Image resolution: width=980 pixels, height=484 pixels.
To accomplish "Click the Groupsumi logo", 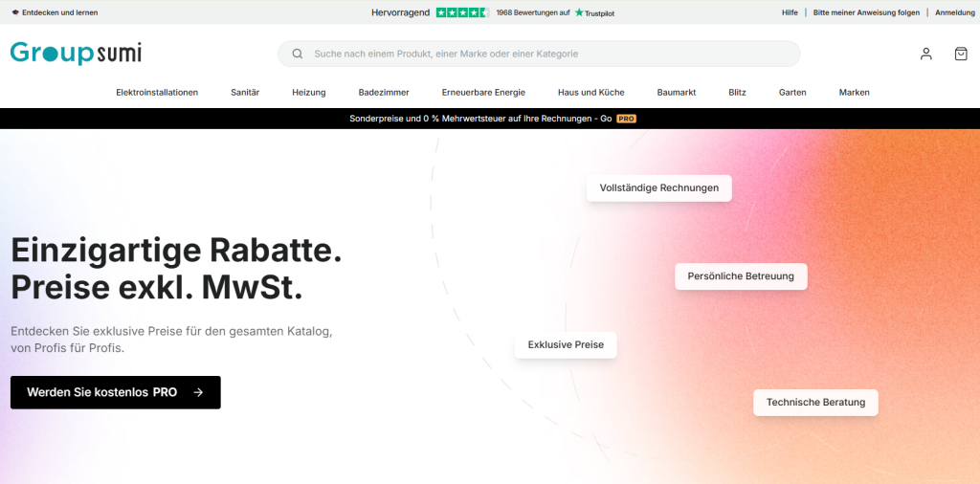I will pyautogui.click(x=76, y=53).
